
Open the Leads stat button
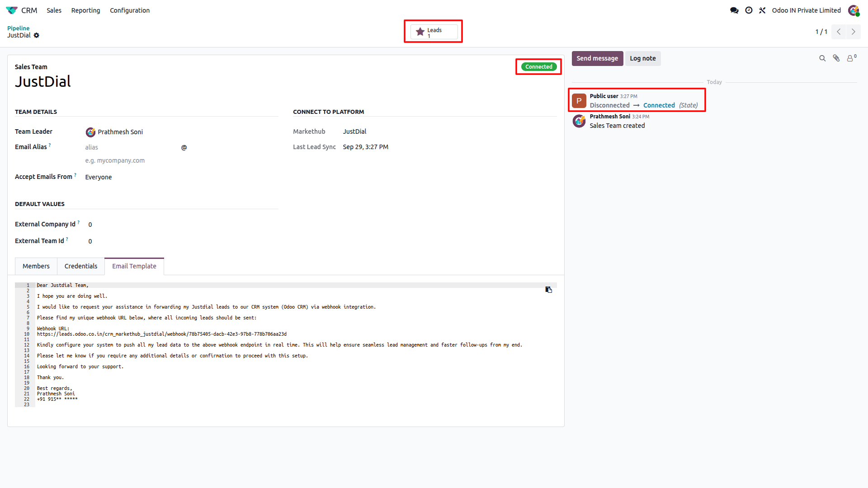point(434,32)
